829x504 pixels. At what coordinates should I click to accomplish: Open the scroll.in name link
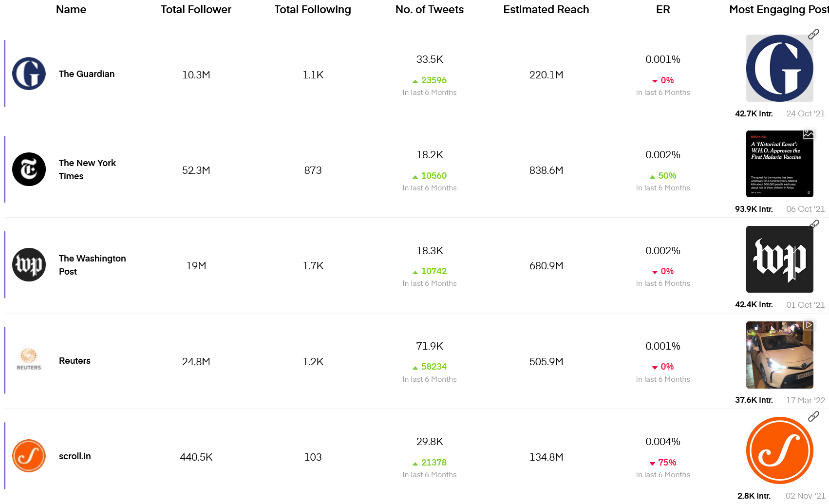click(75, 456)
